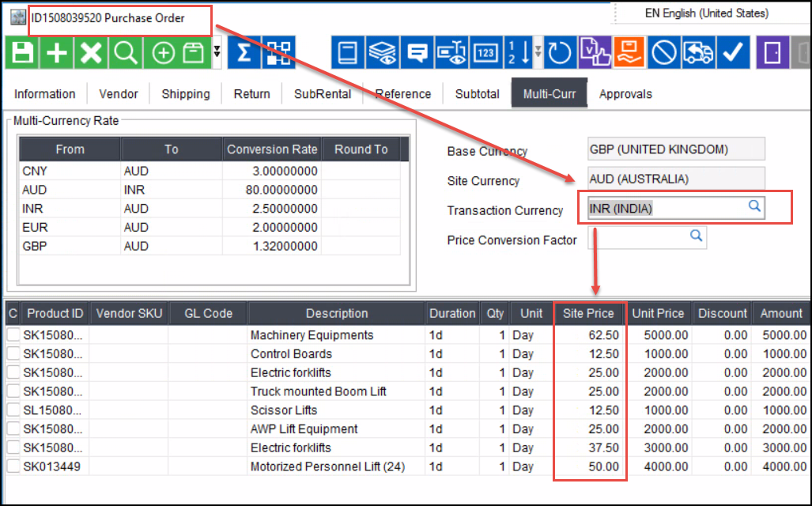This screenshot has height=506, width=812.
Task: Click the blue checkmark icon in toolbar
Action: click(733, 53)
